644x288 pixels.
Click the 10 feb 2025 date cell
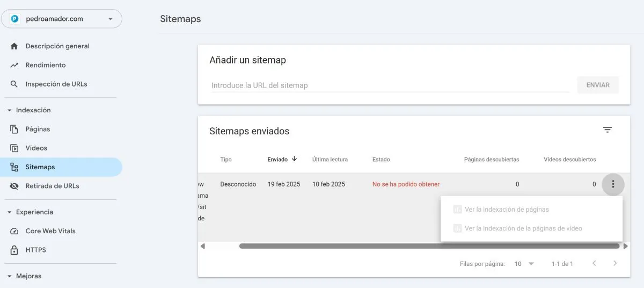(329, 184)
